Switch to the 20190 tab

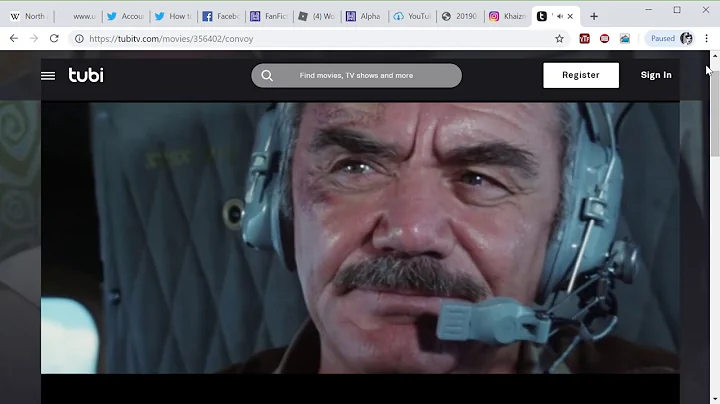tap(460, 17)
